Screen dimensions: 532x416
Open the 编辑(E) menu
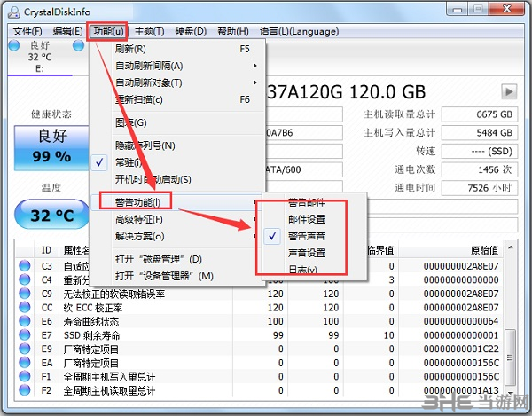coord(67,32)
